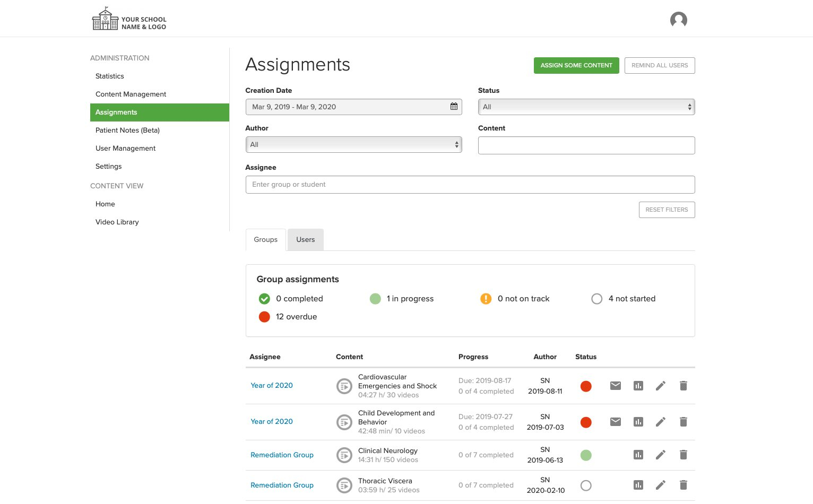The width and height of the screenshot is (813, 504).
Task: Click the red overdue status for Child Development
Action: click(x=586, y=422)
